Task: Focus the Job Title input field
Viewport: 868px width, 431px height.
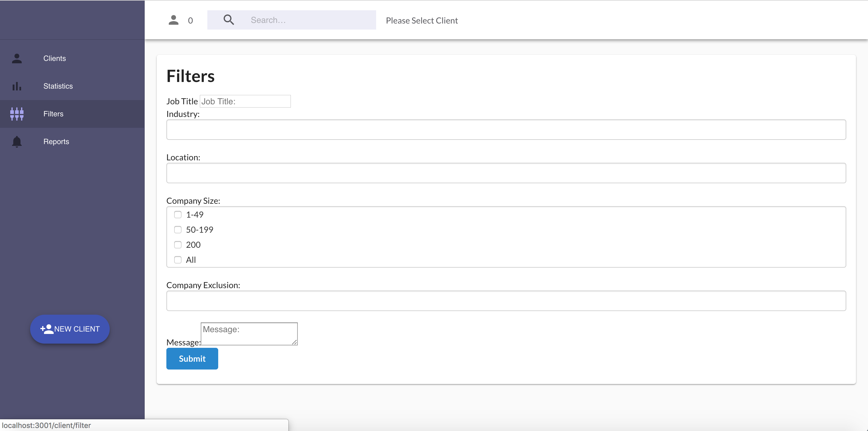Action: [x=245, y=102]
